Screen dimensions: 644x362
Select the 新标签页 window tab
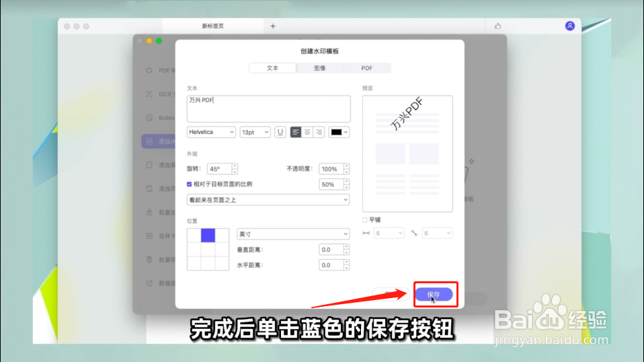pos(212,26)
